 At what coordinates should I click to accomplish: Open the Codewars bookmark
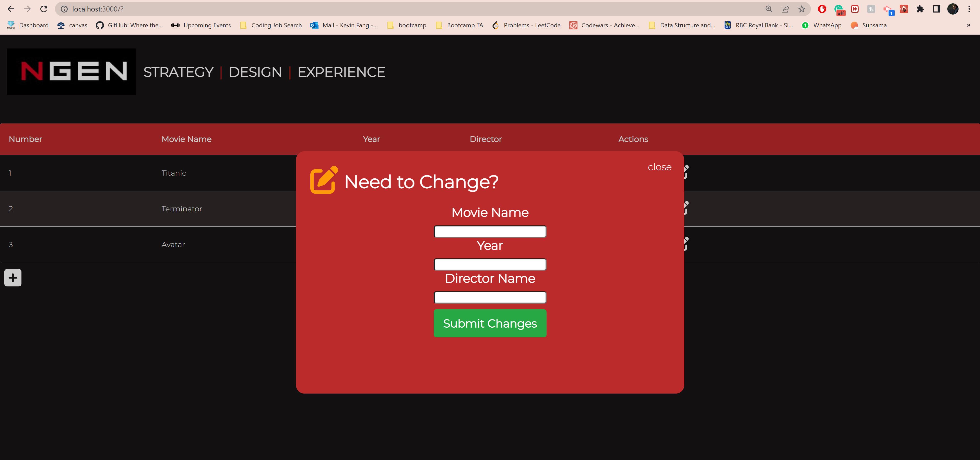(605, 25)
